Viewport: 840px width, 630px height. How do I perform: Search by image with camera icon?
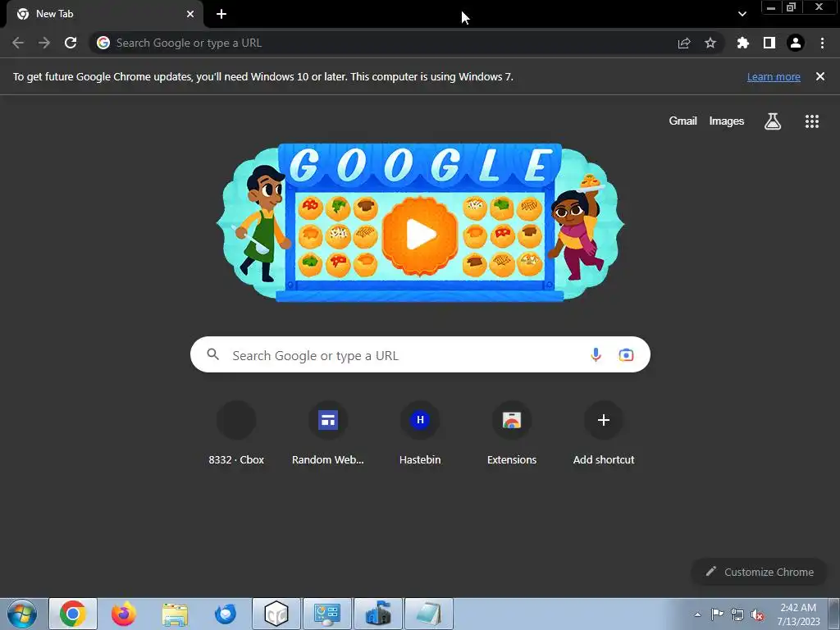[626, 354]
